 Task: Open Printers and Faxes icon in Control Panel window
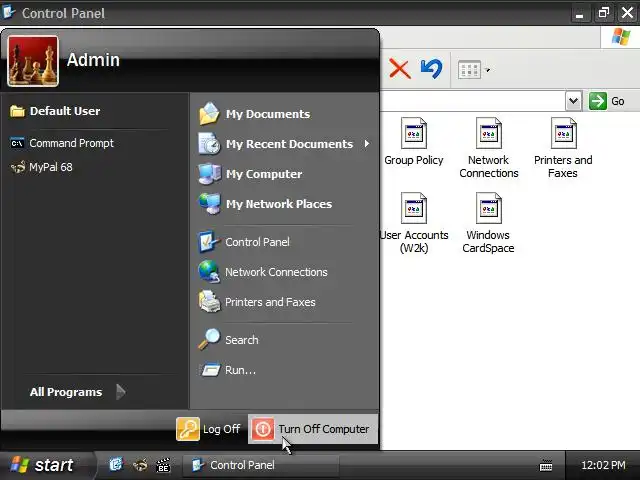[x=563, y=148]
